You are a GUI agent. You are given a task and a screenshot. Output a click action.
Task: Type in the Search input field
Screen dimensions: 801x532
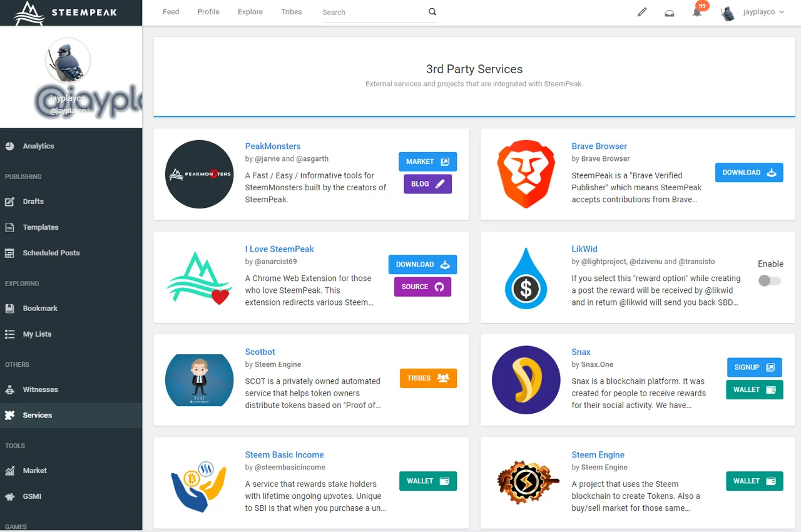pyautogui.click(x=372, y=13)
